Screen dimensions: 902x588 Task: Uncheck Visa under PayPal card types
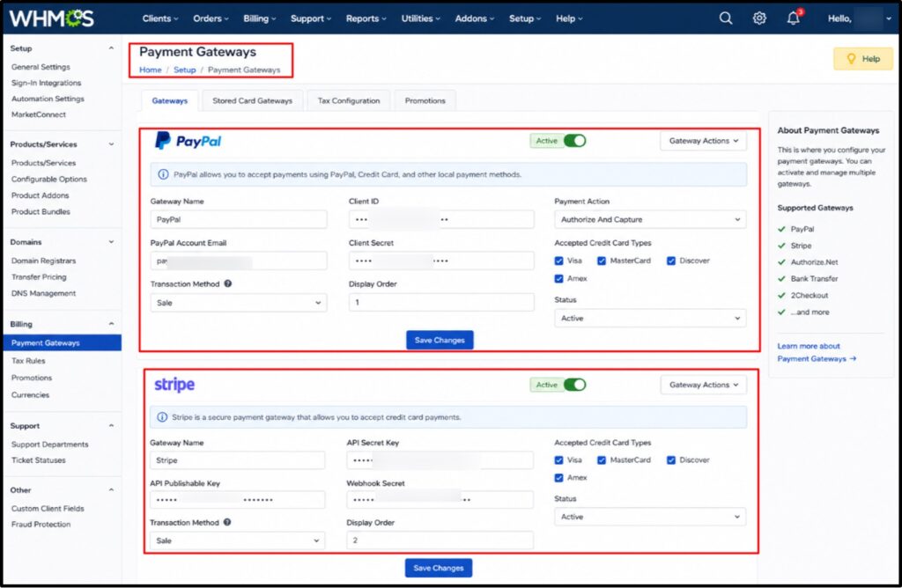(558, 261)
